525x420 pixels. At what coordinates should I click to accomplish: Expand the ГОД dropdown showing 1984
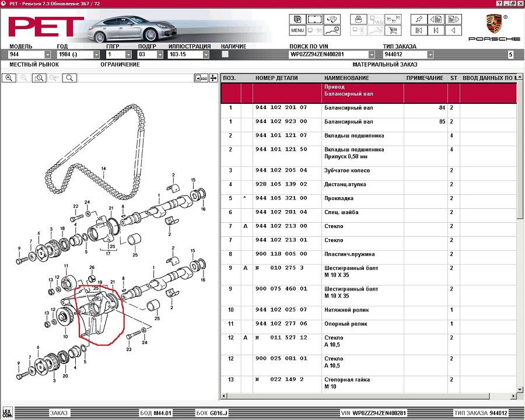96,54
